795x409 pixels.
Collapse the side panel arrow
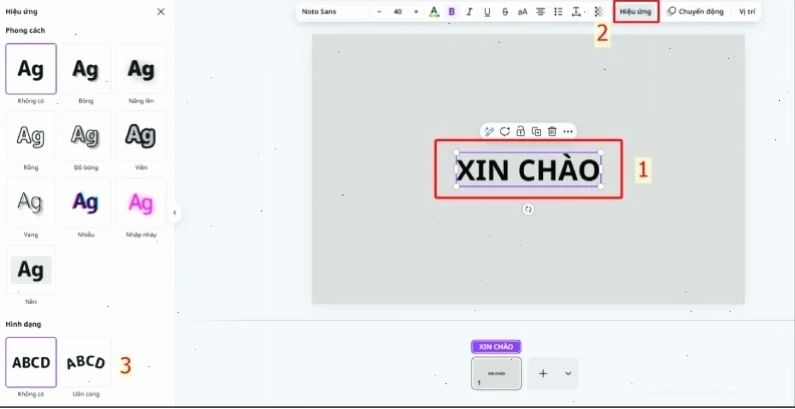(175, 212)
